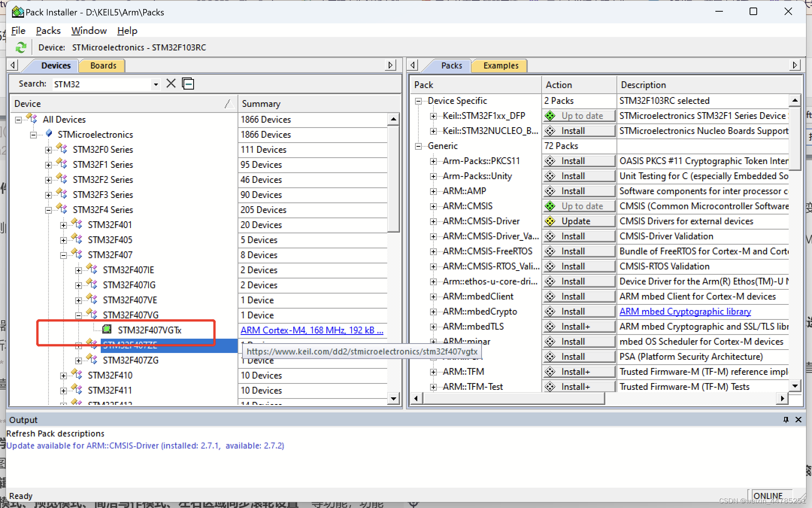Viewport: 812px width, 508px height.
Task: Click the STM32F407VGTx chip icon
Action: 107,330
